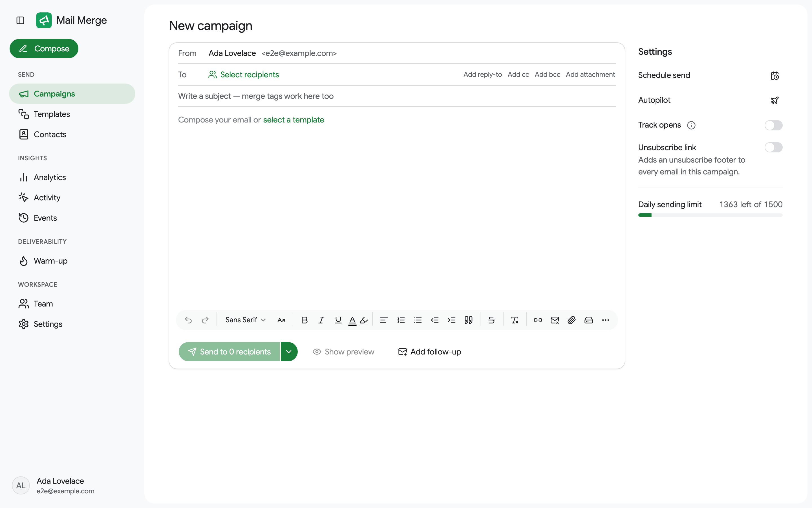This screenshot has width=812, height=508.
Task: Go to Templates
Action: [x=72, y=114]
